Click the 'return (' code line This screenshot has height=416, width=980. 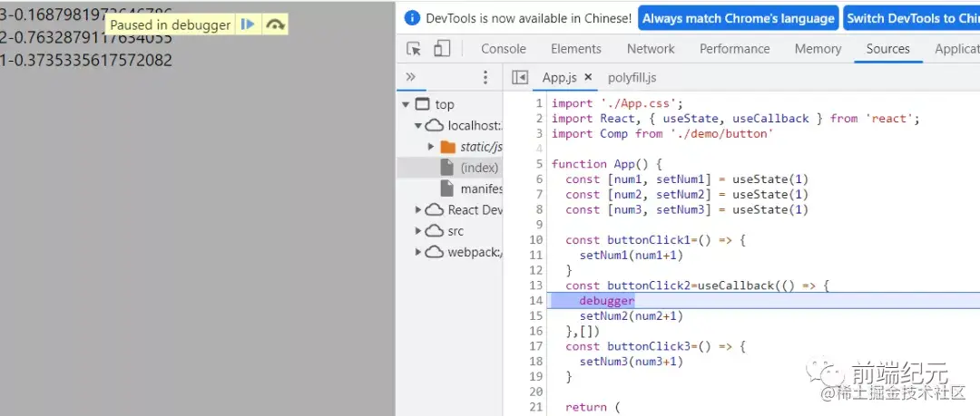click(x=593, y=407)
